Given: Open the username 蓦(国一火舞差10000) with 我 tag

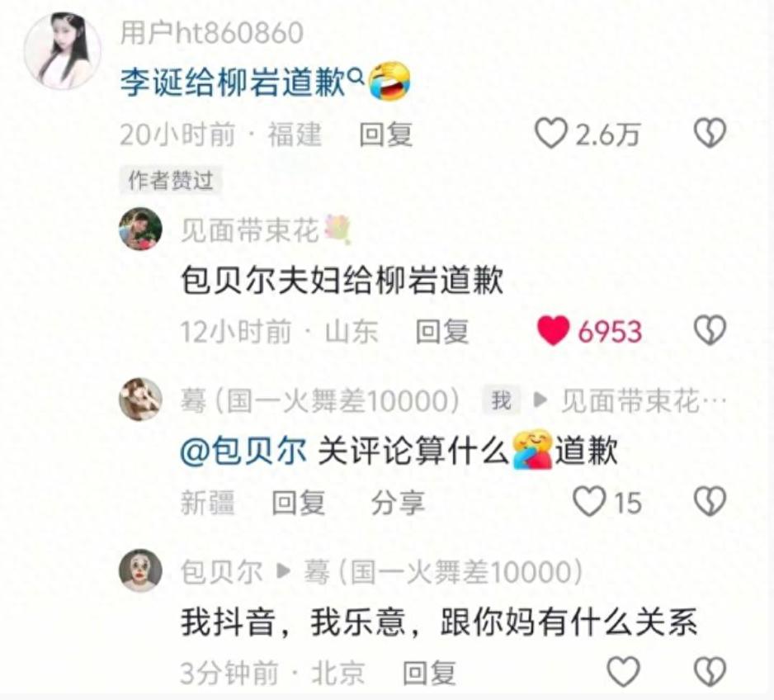Looking at the screenshot, I should point(320,400).
